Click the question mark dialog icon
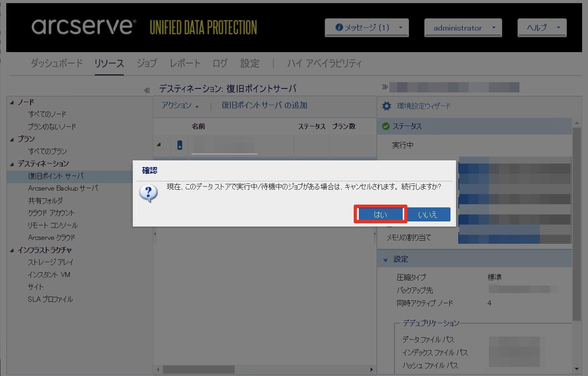588x376 pixels. 148,194
